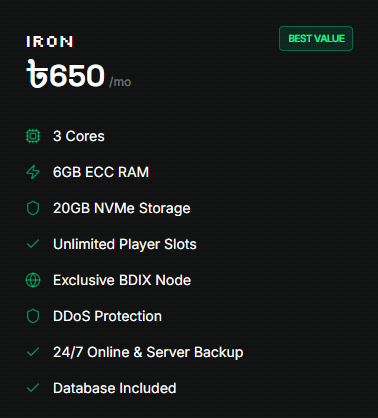Viewport: 378px width, 418px height.
Task: Click the 'DDoS Protection' feature text
Action: tap(107, 316)
